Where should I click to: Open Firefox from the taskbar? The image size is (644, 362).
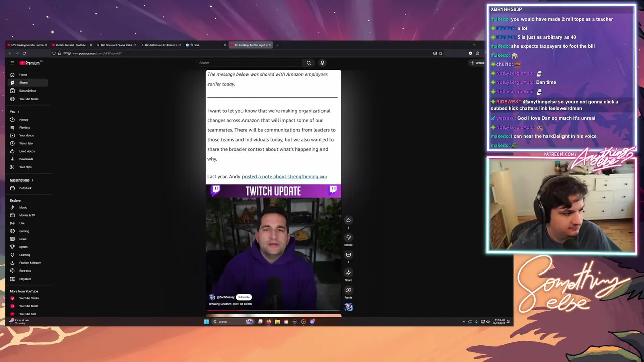point(269,322)
